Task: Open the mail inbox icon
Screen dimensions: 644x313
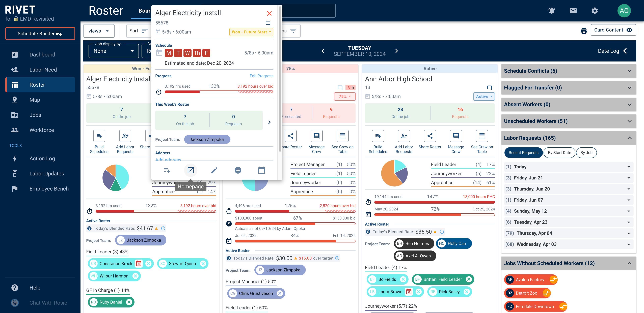Action: (573, 11)
